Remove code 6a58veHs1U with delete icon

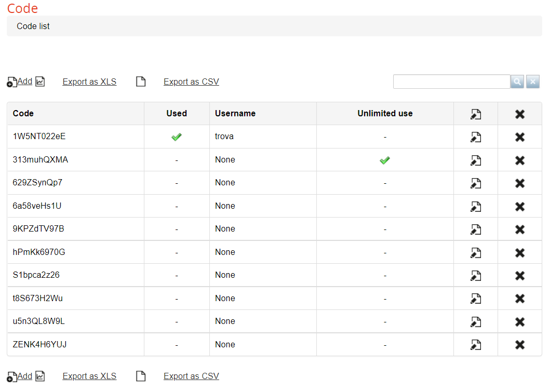519,206
